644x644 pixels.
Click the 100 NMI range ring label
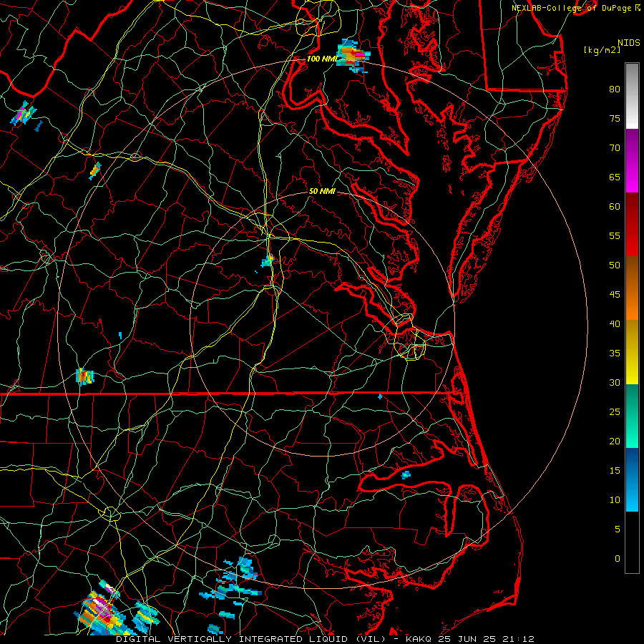[321, 59]
